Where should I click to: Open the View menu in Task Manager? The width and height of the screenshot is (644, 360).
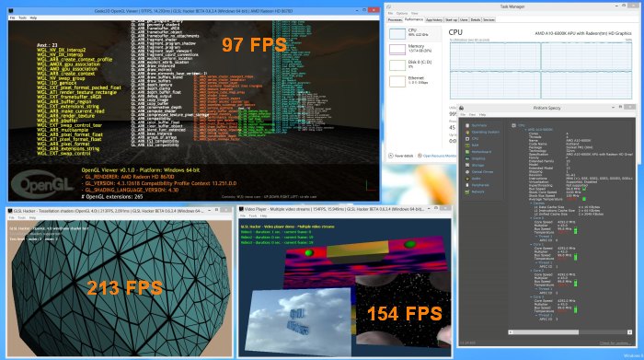coord(415,13)
